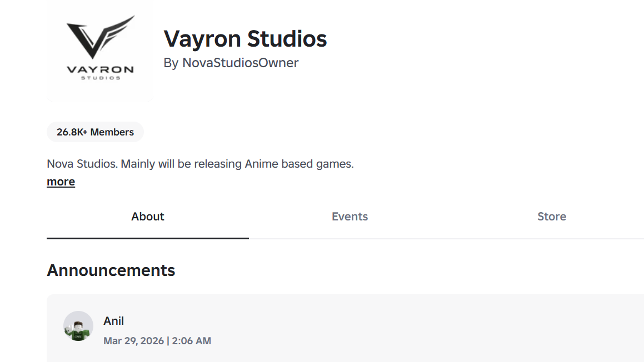644x362 pixels.
Task: Click the Vayron Studios group title
Action: pyautogui.click(x=245, y=39)
